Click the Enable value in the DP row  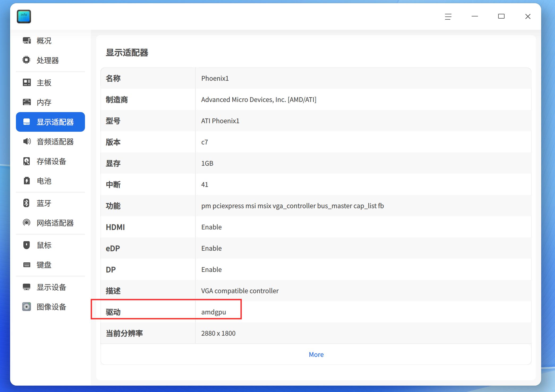pos(211,270)
